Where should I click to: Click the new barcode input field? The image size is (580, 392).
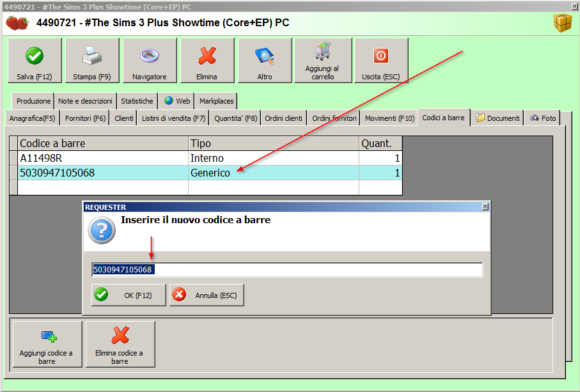[287, 270]
